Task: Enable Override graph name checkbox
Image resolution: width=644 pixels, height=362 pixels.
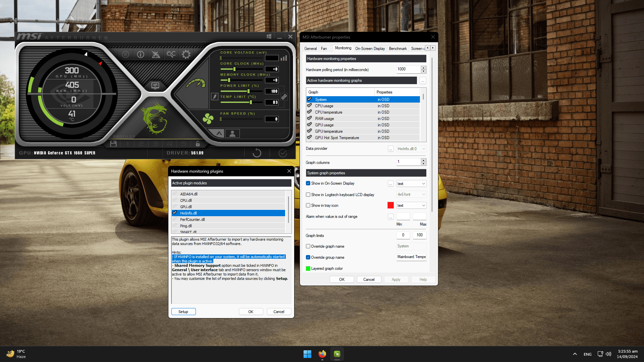Action: [x=308, y=246]
